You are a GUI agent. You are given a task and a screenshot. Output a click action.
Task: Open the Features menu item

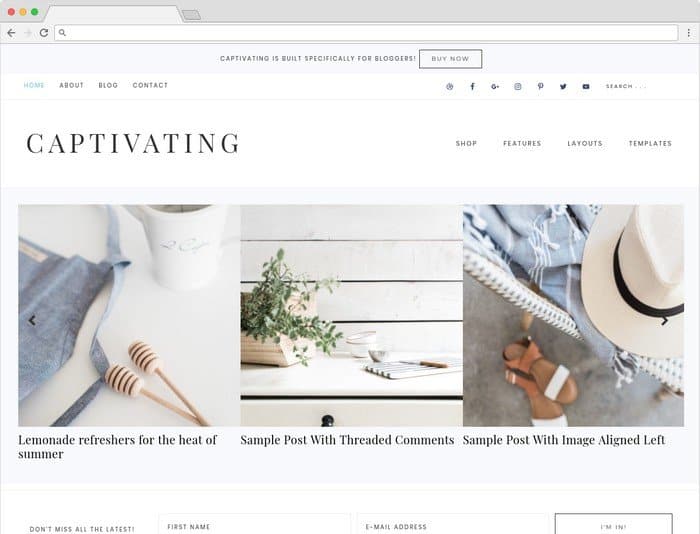coord(522,143)
